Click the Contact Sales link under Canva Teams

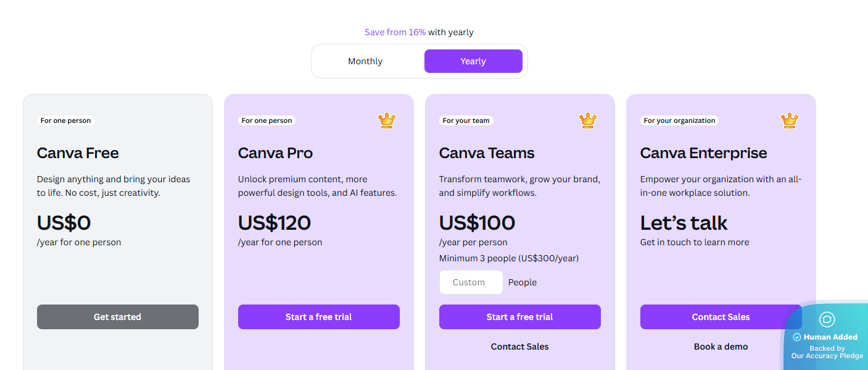(x=519, y=347)
